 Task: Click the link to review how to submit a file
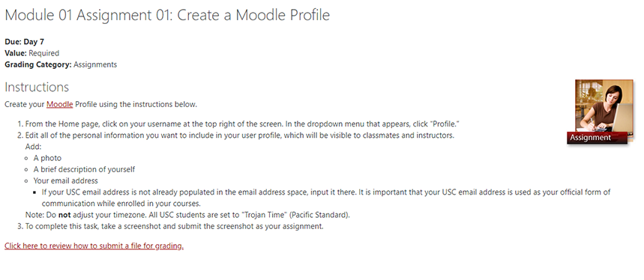pyautogui.click(x=94, y=246)
